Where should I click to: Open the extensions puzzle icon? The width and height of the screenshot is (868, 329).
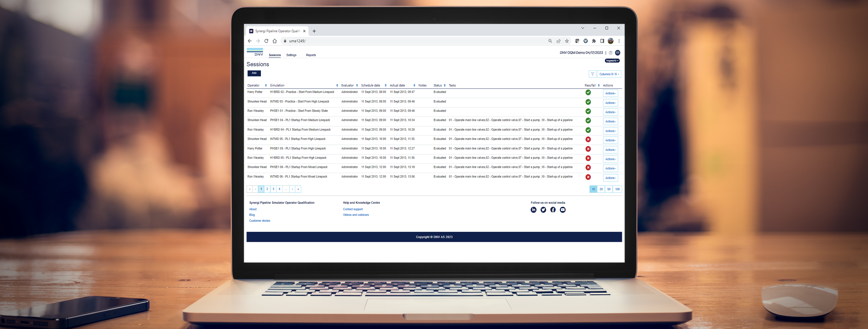(594, 41)
